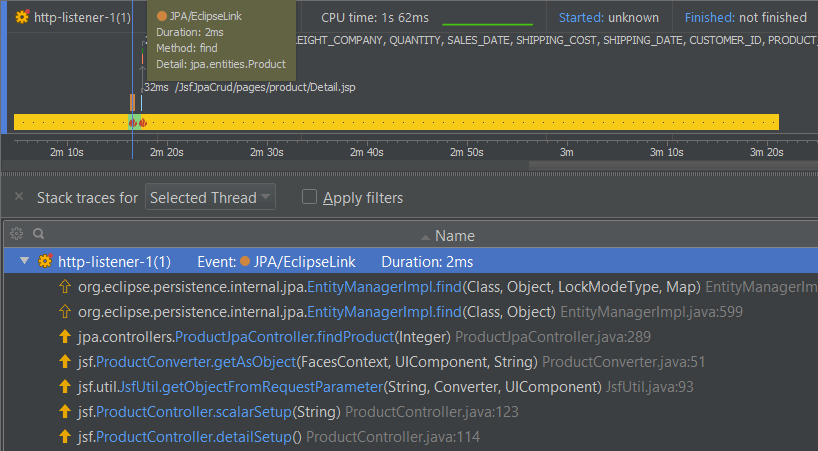
Task: Click the arrow icon next to detailSetup()
Action: [65, 436]
